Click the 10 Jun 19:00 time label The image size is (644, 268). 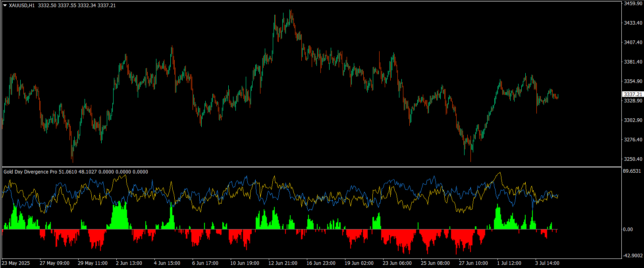(245, 263)
